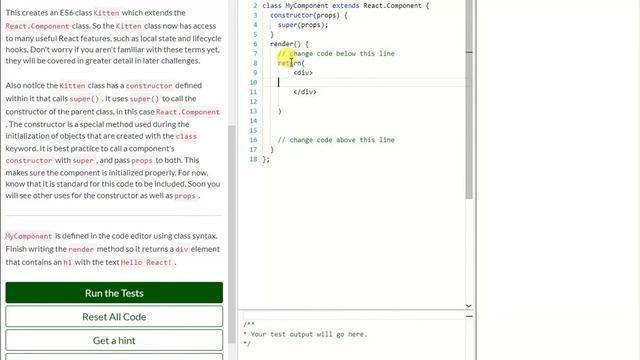This screenshot has height=360, width=640.
Task: Click class MyComponent declaration line
Action: point(345,6)
